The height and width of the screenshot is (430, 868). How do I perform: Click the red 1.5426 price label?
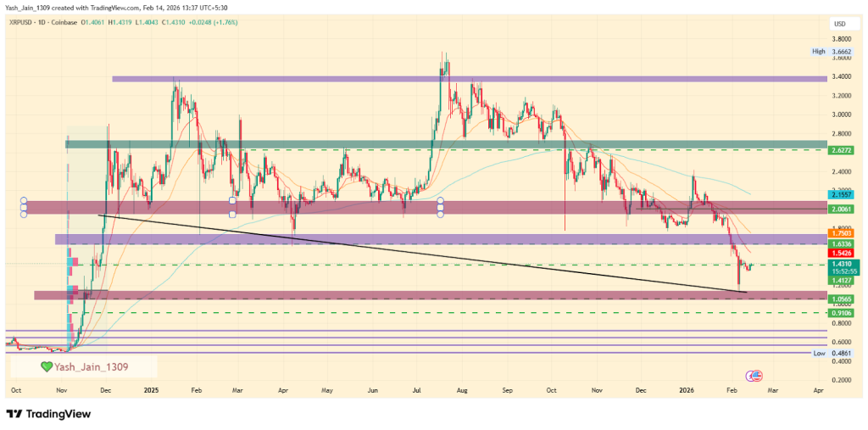coord(841,254)
